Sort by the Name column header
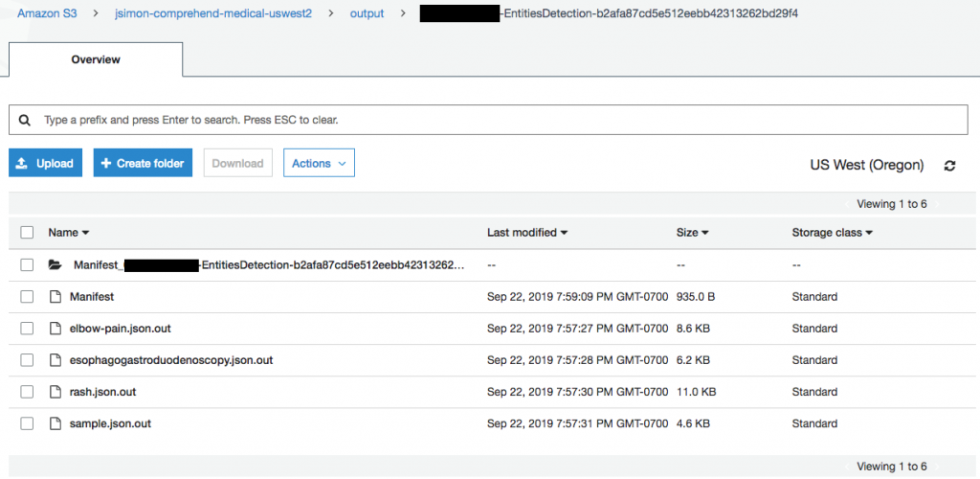This screenshot has width=980, height=479. click(x=69, y=233)
